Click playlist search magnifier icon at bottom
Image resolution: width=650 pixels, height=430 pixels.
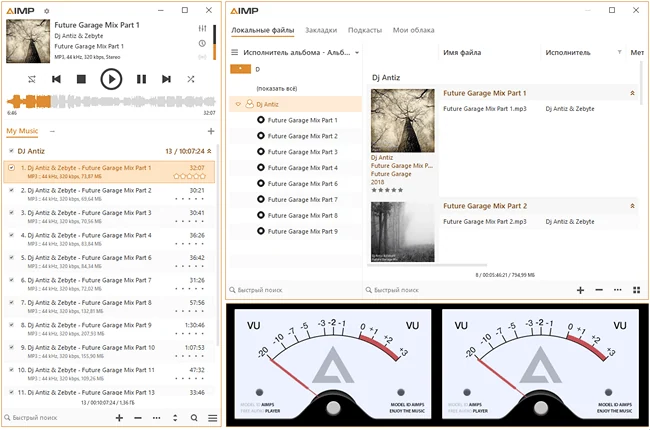point(194,418)
